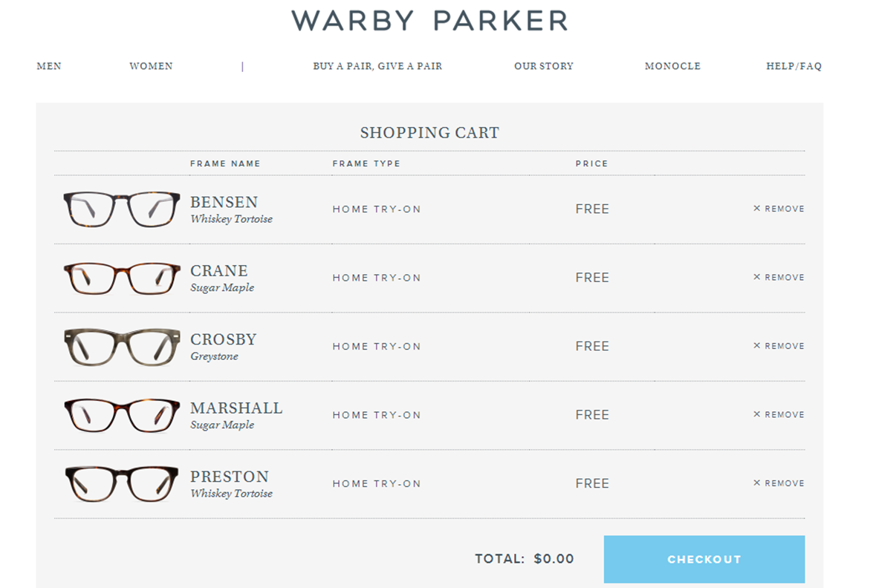870x588 pixels.
Task: View the Crosby Greystone glasses thumbnail
Action: [x=122, y=347]
